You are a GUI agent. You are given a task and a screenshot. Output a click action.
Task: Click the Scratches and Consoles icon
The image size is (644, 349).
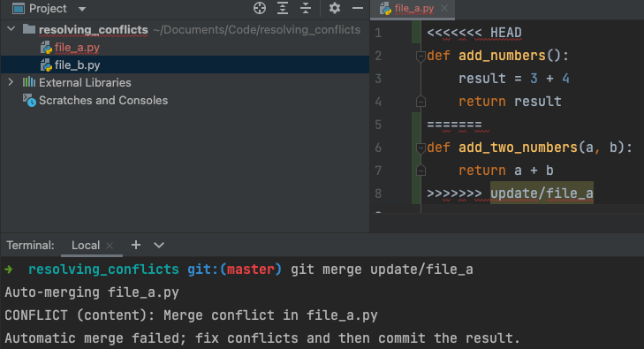pos(29,100)
